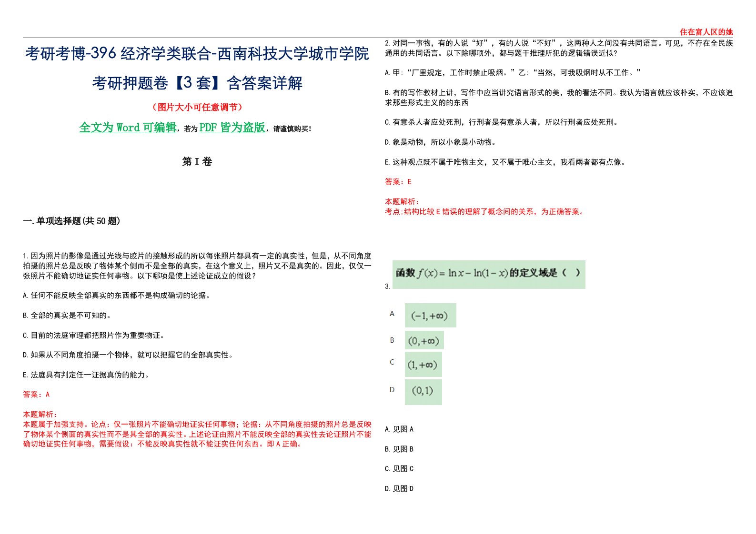Screen dimensions: 756x534
Task: Click the header link 住在富人区的她
Action: [x=706, y=32]
